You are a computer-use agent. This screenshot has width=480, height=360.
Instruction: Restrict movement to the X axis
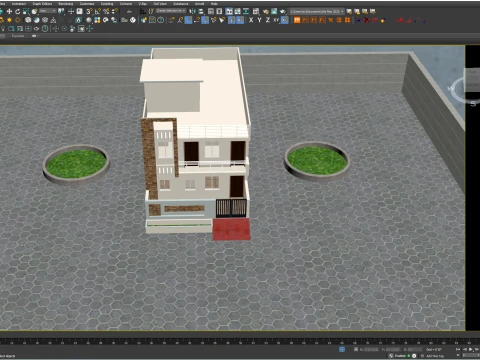(x=251, y=20)
